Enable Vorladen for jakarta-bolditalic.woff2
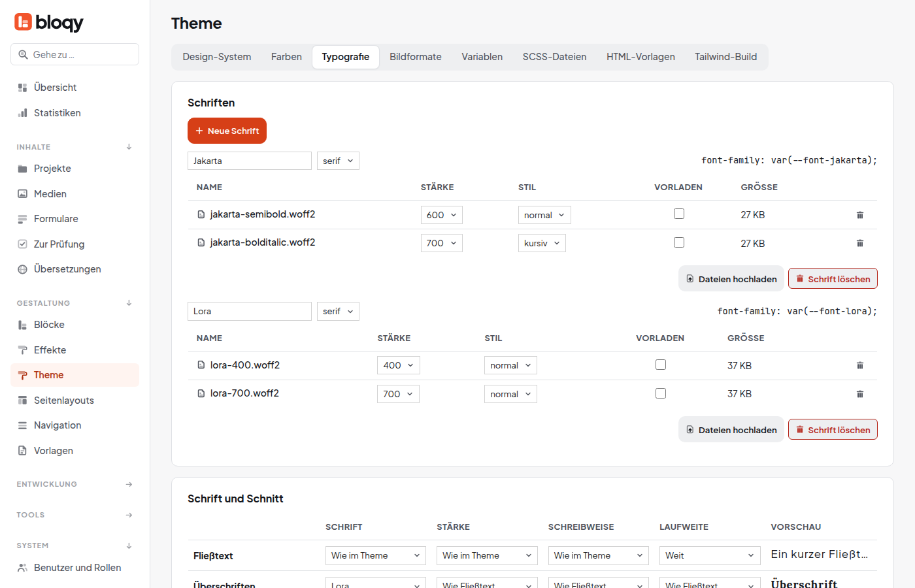This screenshot has width=915, height=588. point(679,242)
